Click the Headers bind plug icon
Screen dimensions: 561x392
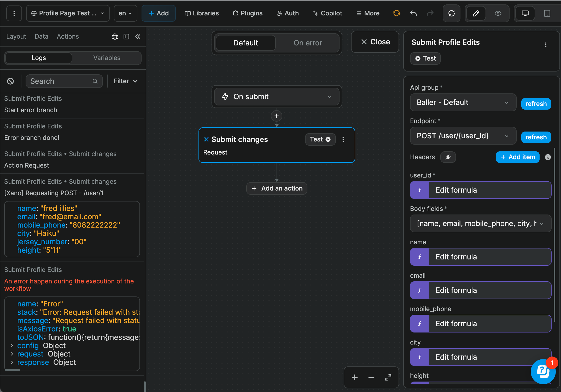[x=448, y=157]
